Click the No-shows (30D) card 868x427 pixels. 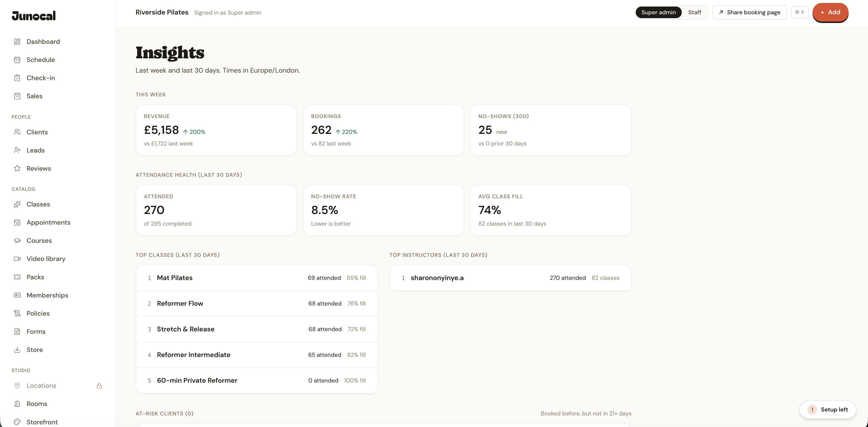[x=550, y=130]
